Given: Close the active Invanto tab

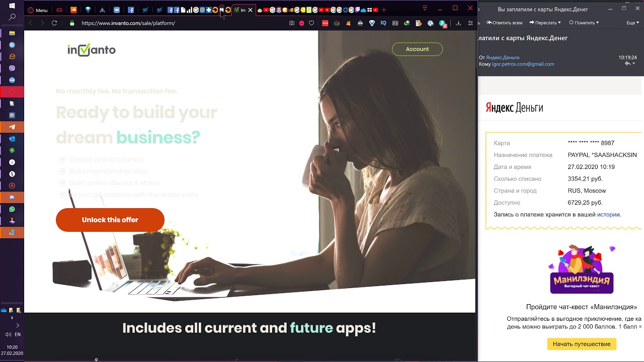Looking at the screenshot, I should tap(250, 10).
